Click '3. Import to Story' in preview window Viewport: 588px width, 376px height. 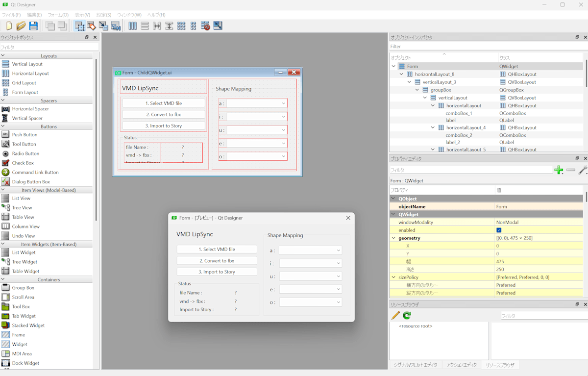[x=217, y=272]
